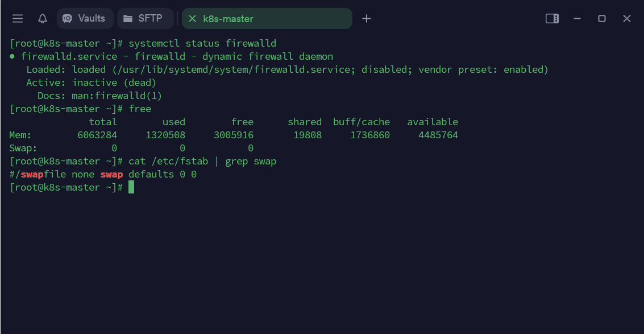This screenshot has height=334, width=644.
Task: Close the Termius window
Action: click(x=627, y=19)
